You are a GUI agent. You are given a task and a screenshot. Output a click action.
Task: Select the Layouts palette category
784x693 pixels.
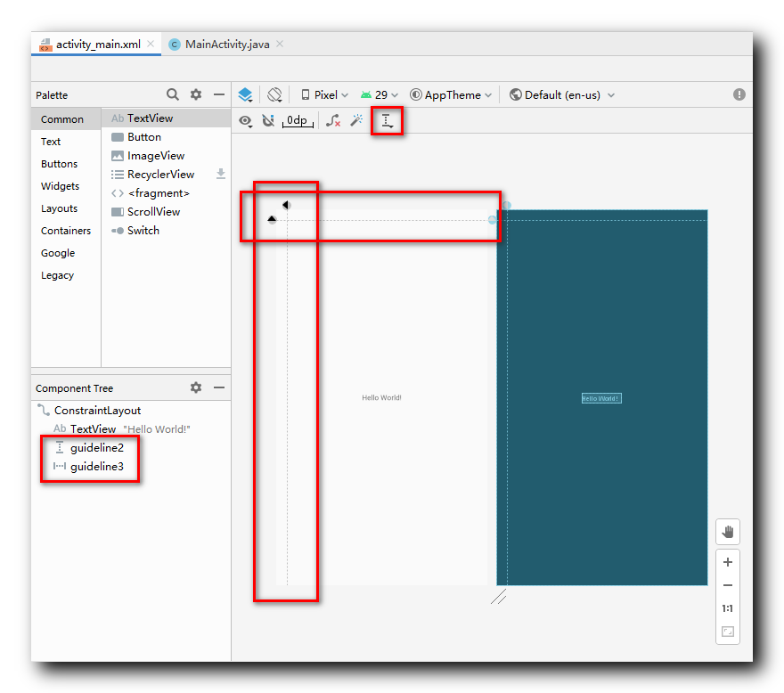click(66, 208)
